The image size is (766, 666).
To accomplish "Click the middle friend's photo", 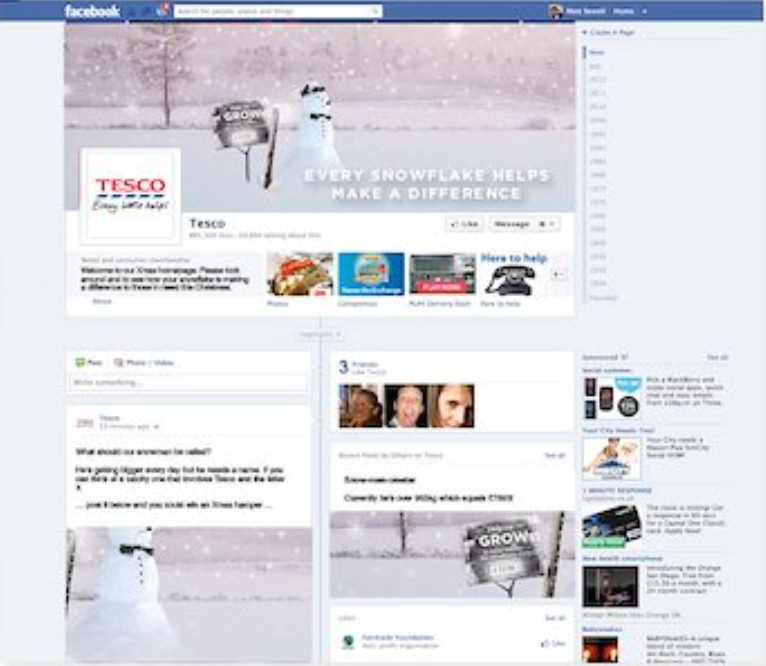I will [406, 406].
